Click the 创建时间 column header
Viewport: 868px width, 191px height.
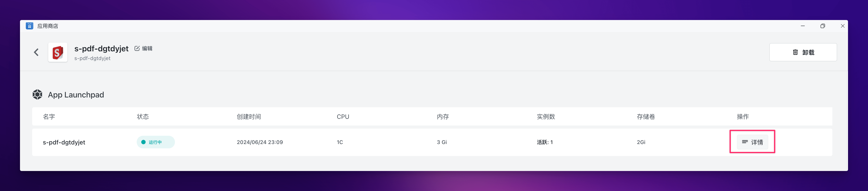click(x=249, y=117)
